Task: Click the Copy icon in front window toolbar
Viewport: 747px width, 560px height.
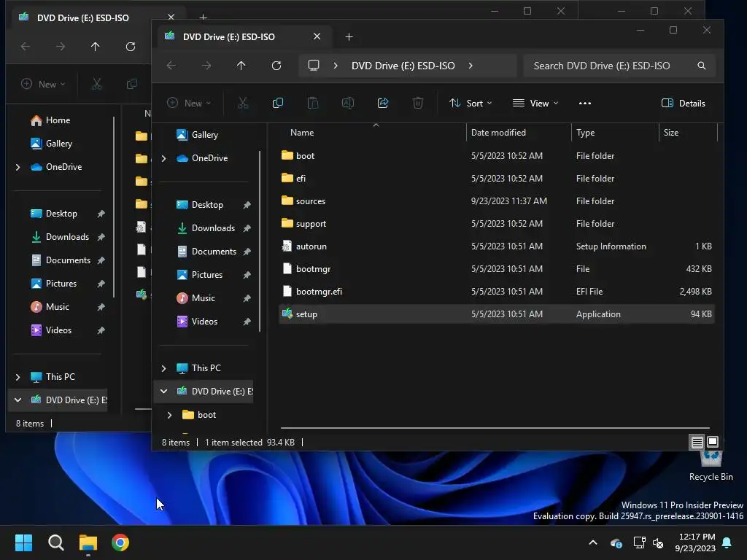Action: tap(278, 103)
